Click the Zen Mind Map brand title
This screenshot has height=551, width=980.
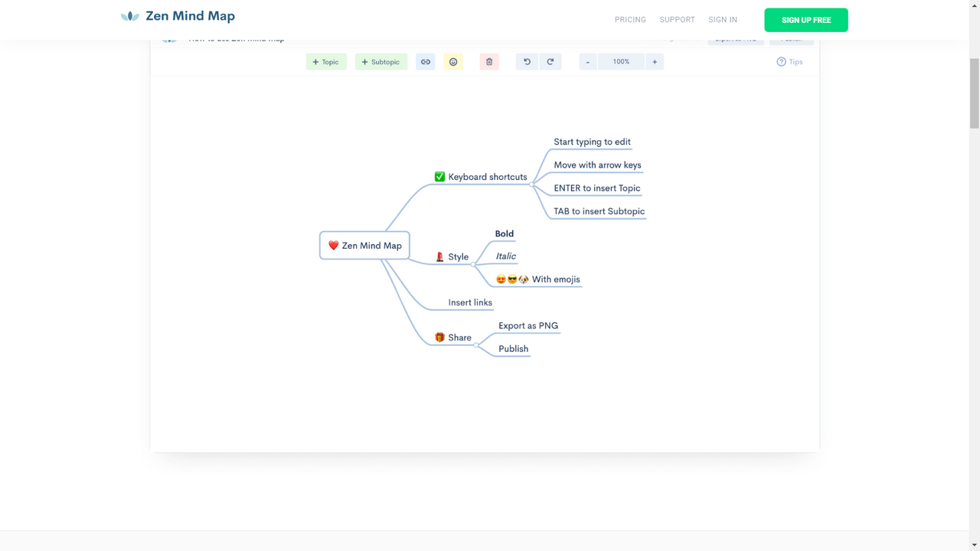[190, 16]
